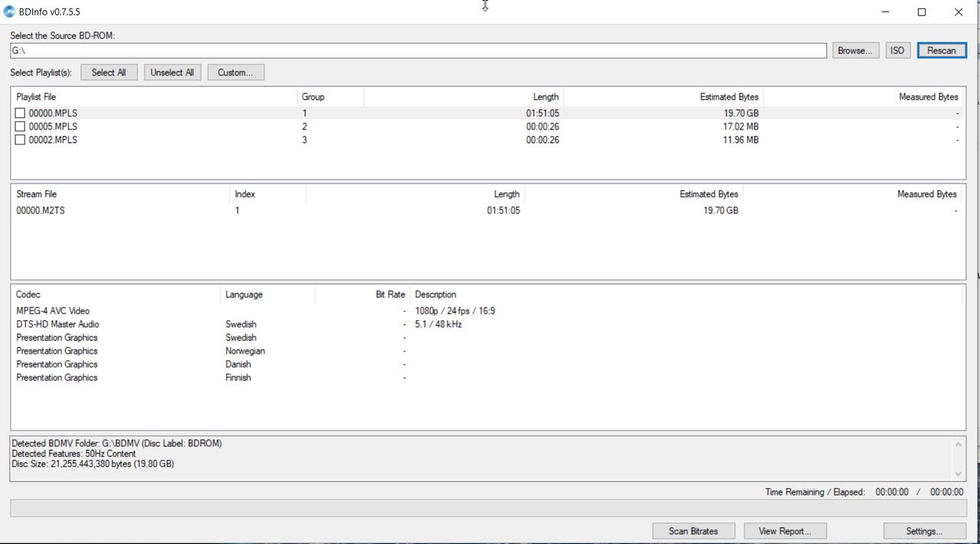Sort playlists by Estimated Bytes column header
The width and height of the screenshot is (980, 544).
(663, 97)
